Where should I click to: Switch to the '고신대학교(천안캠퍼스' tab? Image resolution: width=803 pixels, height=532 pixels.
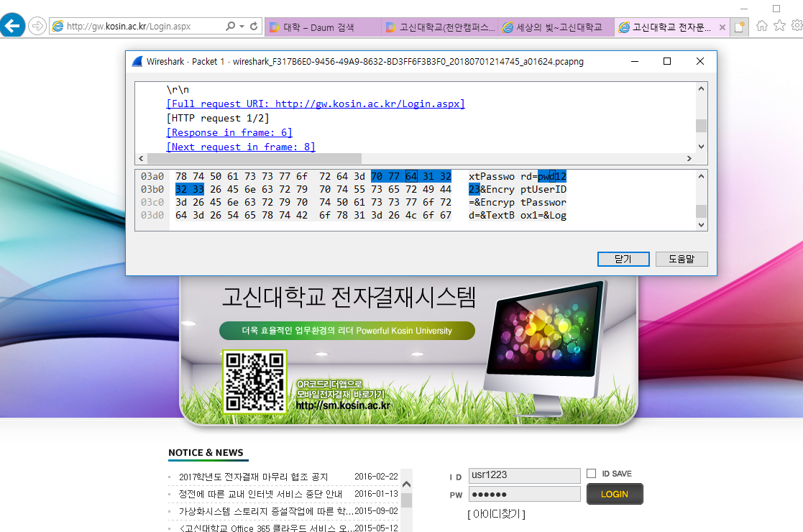coord(439,27)
